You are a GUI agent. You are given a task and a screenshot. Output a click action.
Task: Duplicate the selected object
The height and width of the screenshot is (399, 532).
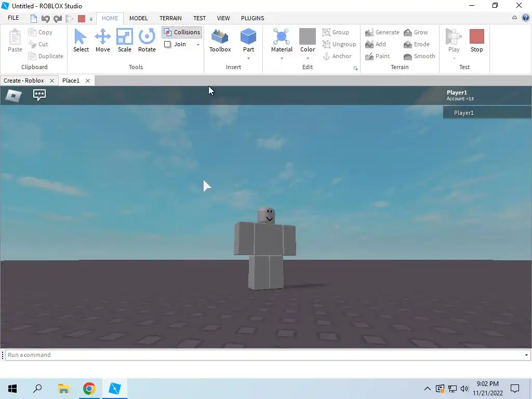[46, 56]
